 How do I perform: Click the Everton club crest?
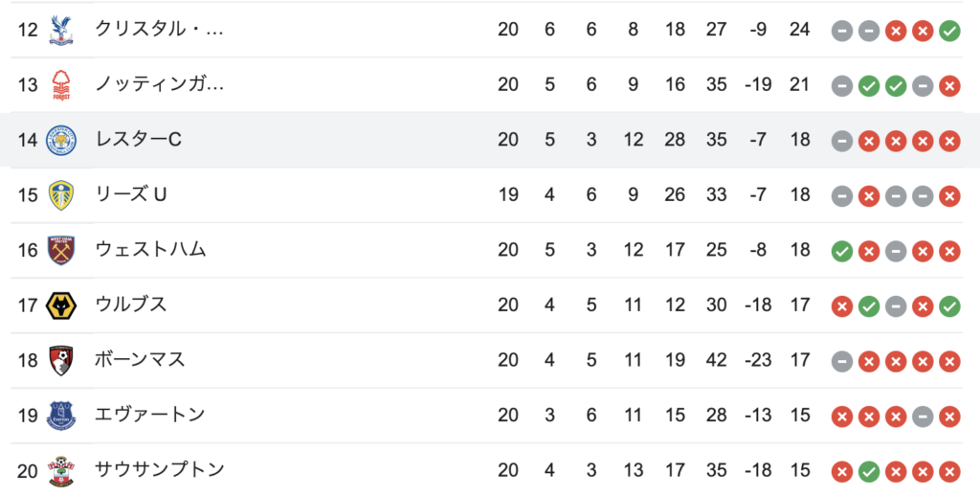pyautogui.click(x=61, y=416)
